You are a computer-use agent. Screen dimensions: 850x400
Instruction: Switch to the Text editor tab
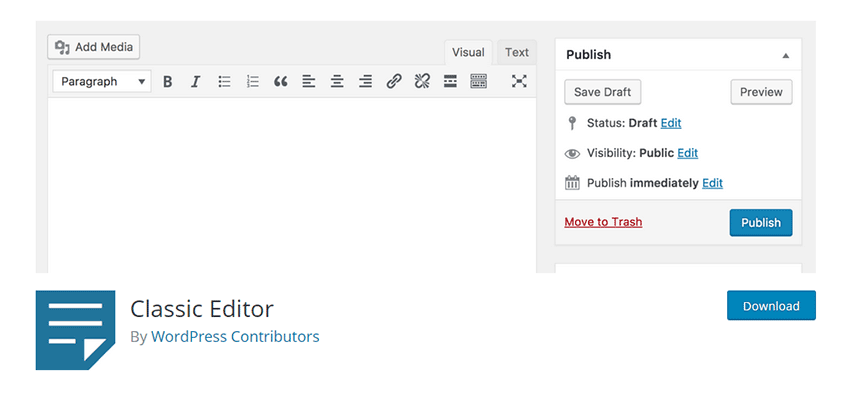(x=517, y=53)
